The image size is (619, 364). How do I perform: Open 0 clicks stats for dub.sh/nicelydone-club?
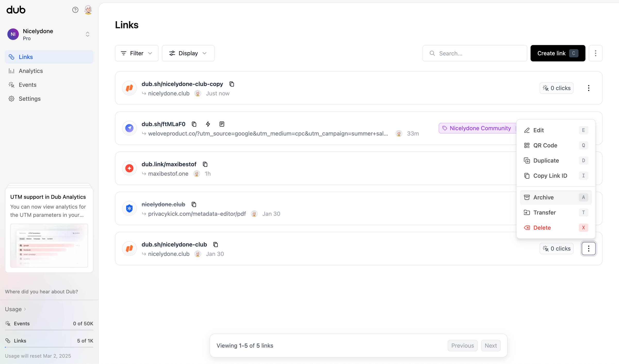coord(556,248)
